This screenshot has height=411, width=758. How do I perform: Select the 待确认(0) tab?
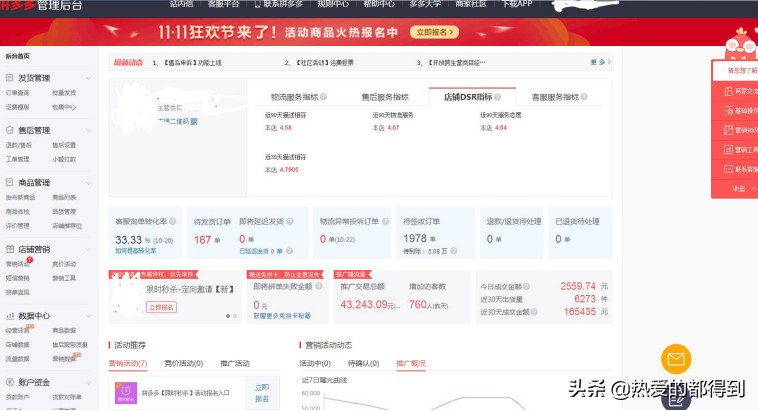pos(364,363)
